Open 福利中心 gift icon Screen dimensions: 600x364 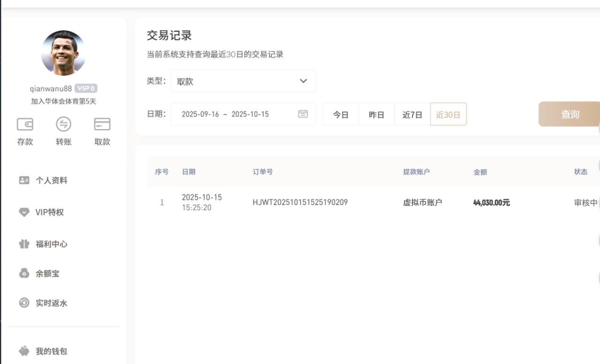[x=24, y=244]
